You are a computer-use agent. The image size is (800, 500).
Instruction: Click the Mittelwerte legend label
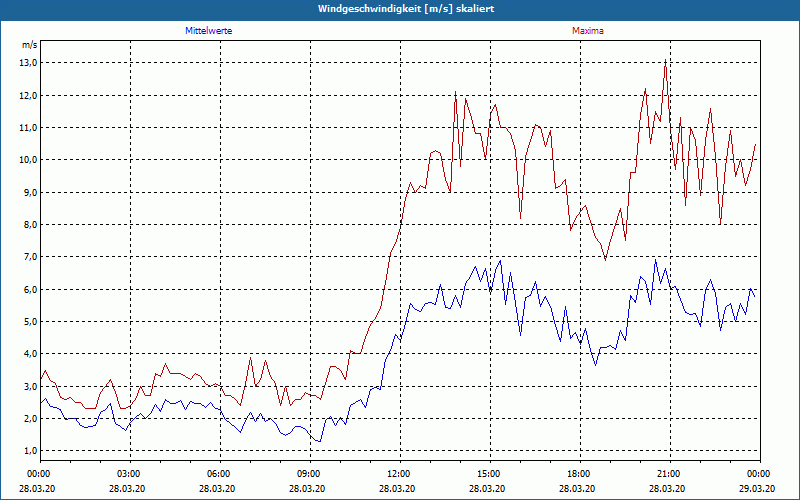coord(209,31)
